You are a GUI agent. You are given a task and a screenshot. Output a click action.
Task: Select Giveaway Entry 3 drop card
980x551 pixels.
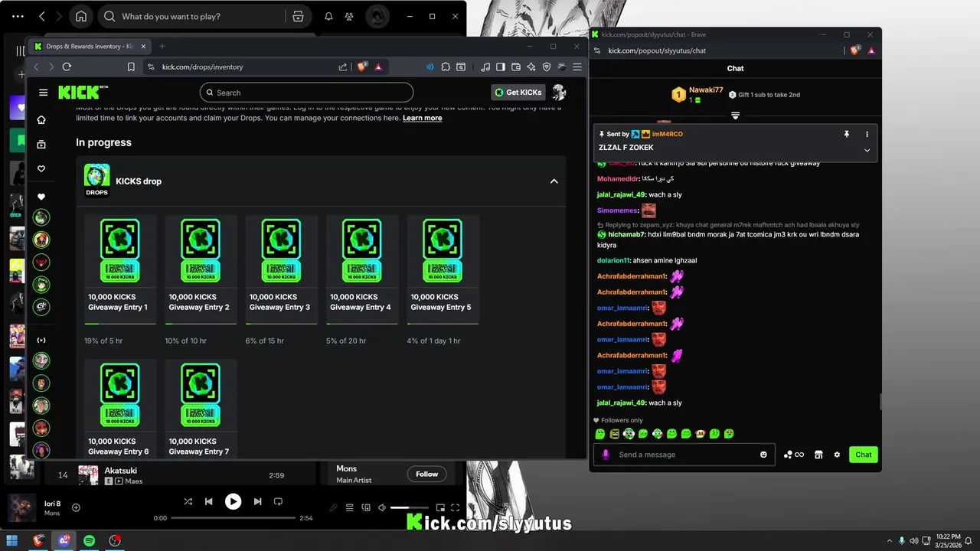[282, 268]
